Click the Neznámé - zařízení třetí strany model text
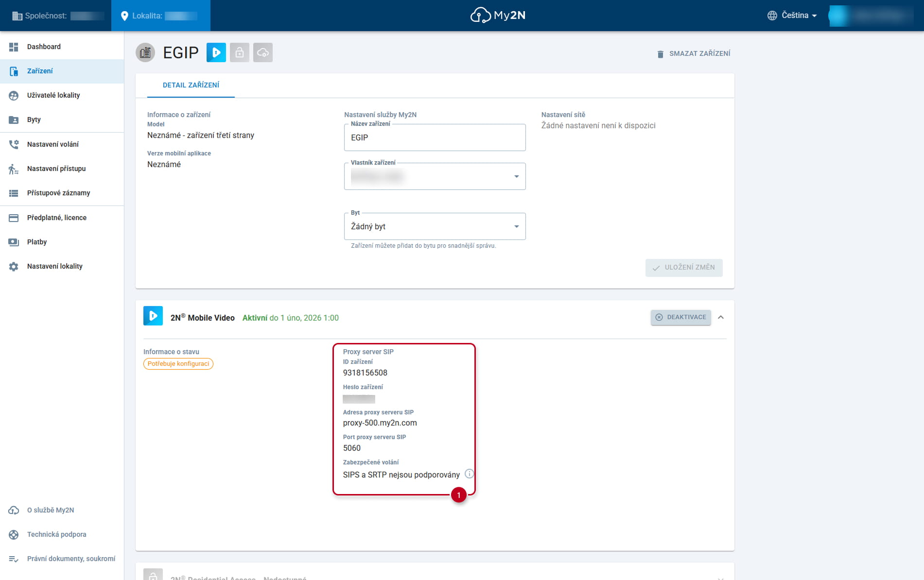Screen dimensions: 924x580 (x=201, y=136)
